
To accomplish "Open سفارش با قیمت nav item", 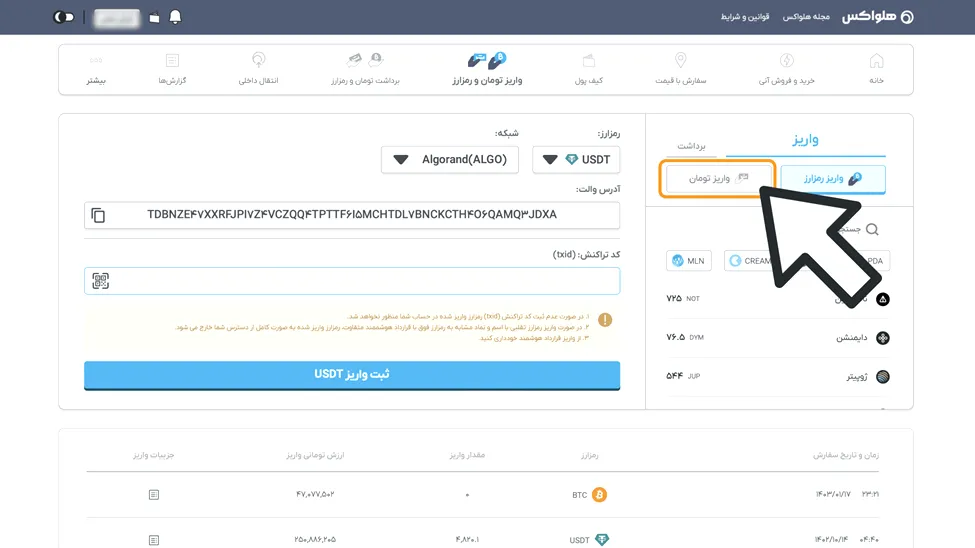I will 680,68.
